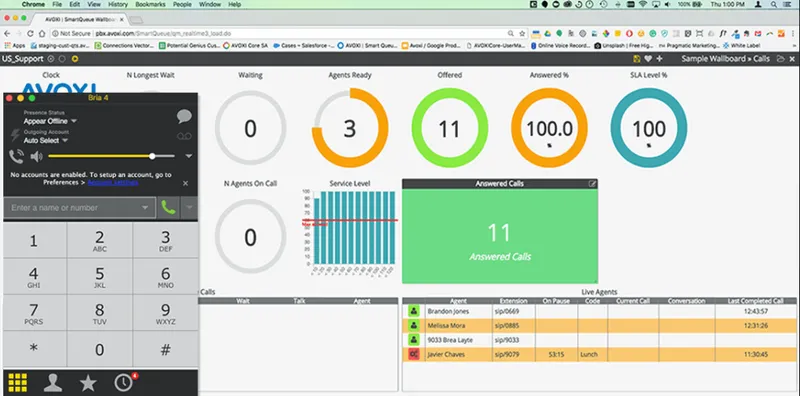The height and width of the screenshot is (396, 800).
Task: Click the 9033 Brea Layte agent icon
Action: [413, 340]
